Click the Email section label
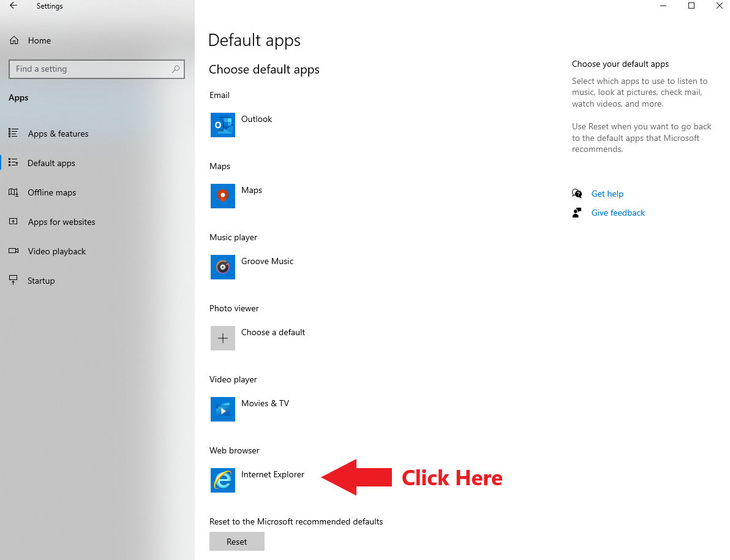730x560 pixels. (219, 95)
